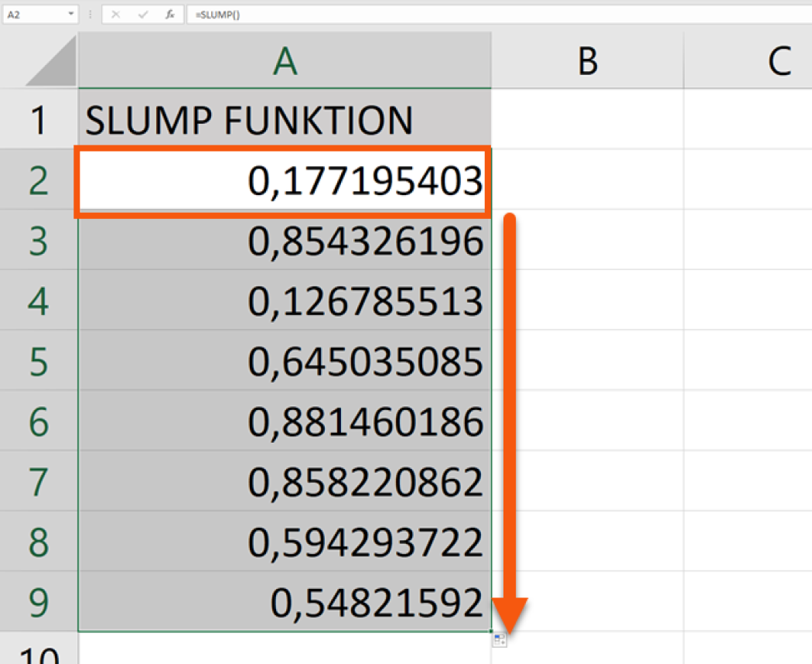The image size is (812, 664).
Task: Select the column B header
Action: (588, 60)
